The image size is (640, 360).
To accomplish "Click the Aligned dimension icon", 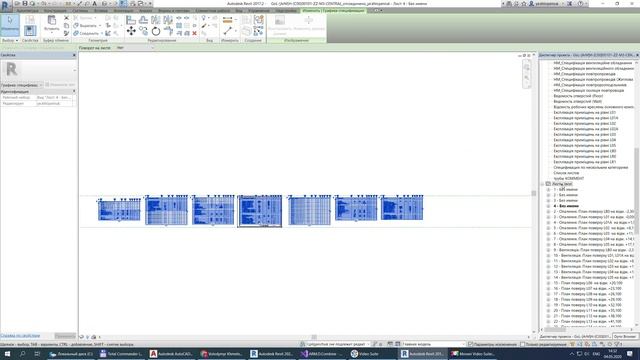I will [228, 20].
